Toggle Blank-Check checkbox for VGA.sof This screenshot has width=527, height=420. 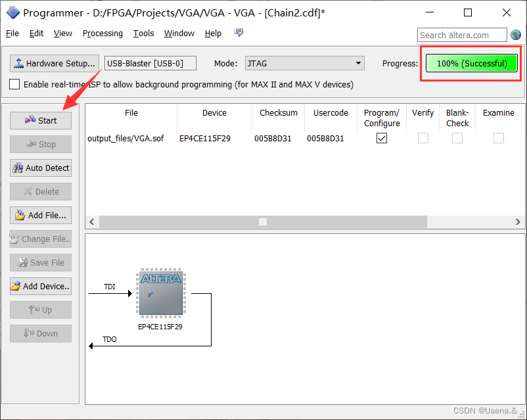[x=457, y=138]
